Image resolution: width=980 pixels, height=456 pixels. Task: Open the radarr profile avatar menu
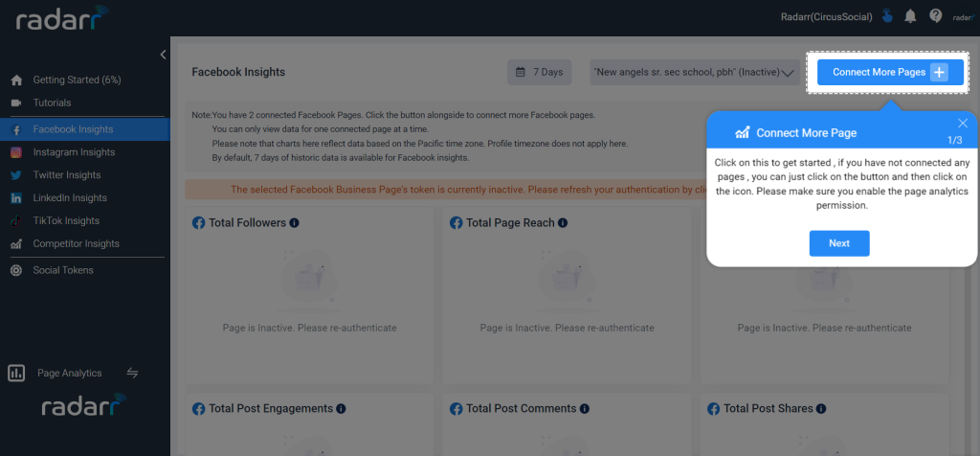click(x=964, y=17)
